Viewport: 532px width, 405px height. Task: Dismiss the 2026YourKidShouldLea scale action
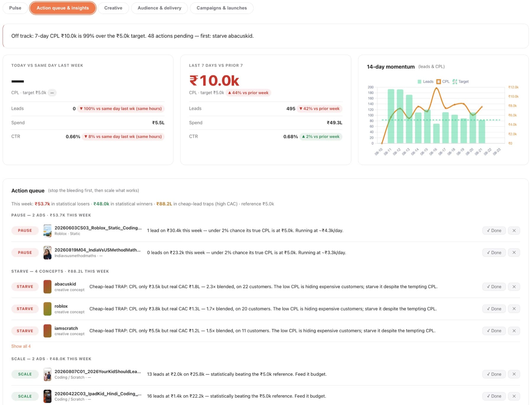pyautogui.click(x=514, y=374)
